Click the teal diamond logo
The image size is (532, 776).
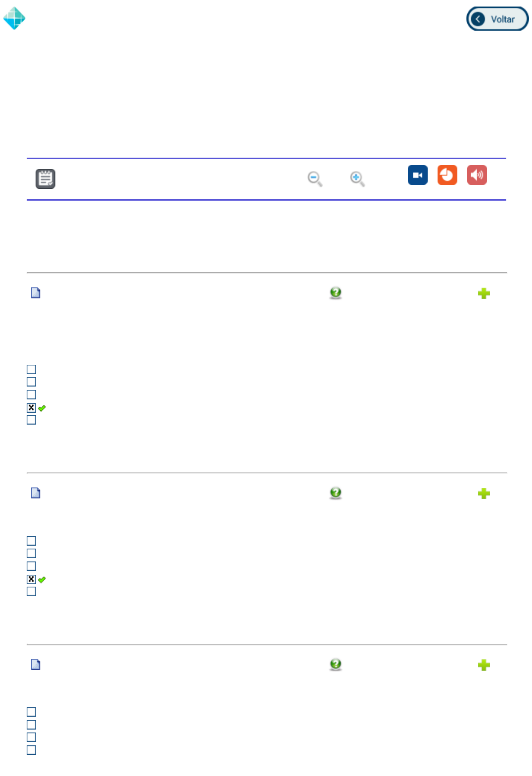click(14, 18)
